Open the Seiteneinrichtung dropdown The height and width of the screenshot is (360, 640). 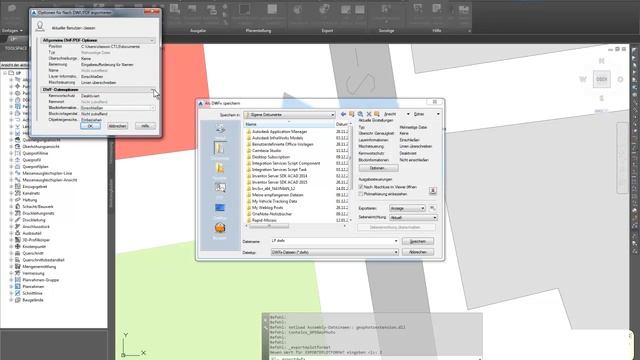(x=413, y=218)
